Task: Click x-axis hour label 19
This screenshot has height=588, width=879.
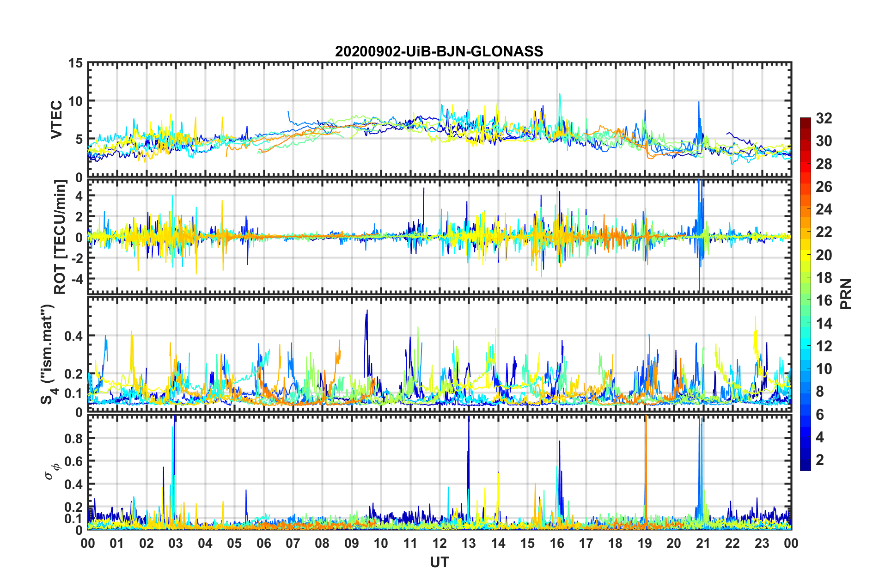Action: click(645, 543)
